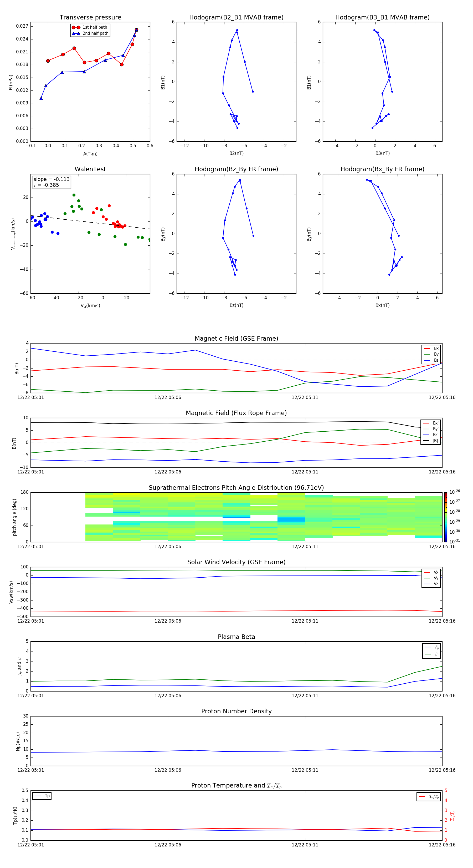Click the '1st half path' legend entry
Image resolution: width=473 pixels, height=868 pixels.
(x=90, y=27)
